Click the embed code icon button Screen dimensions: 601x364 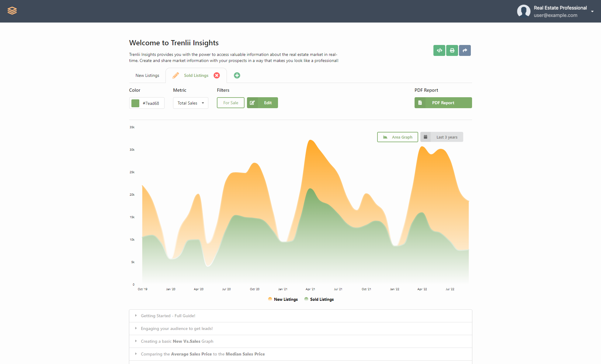pyautogui.click(x=439, y=50)
